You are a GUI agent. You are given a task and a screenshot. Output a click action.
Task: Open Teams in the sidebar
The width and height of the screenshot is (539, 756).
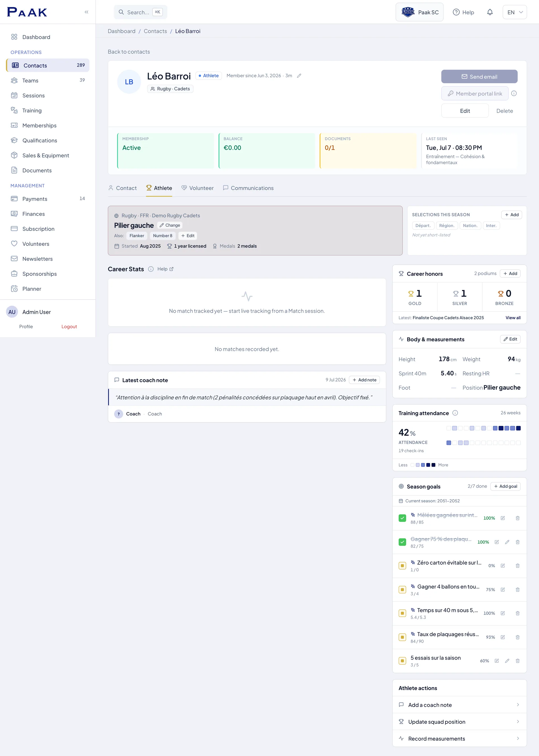pos(48,80)
